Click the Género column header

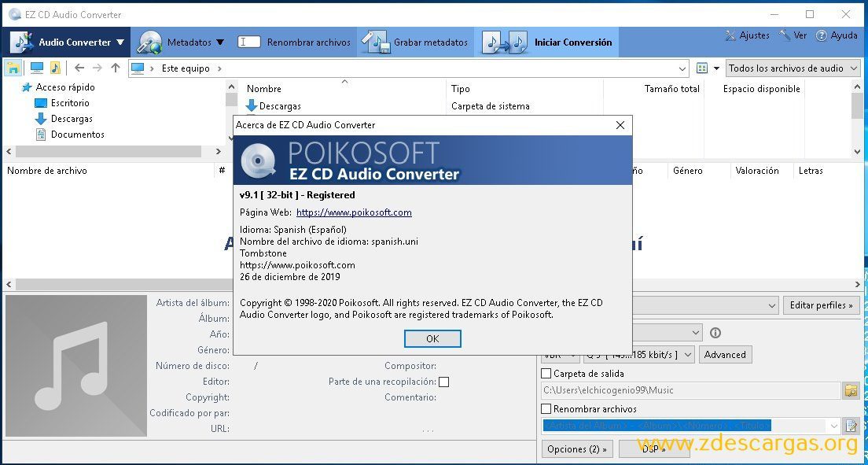(x=687, y=171)
